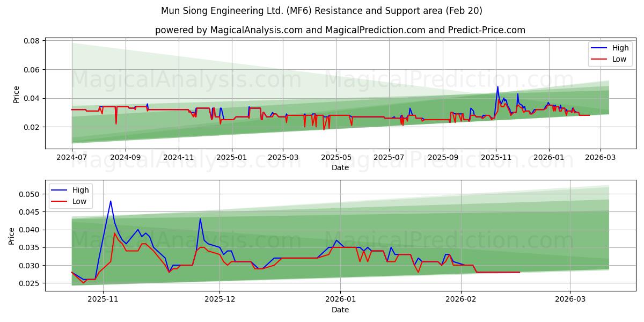Click the 0.06 tick on top chart y-axis
Screen dimensions: 644x322
pos(32,70)
